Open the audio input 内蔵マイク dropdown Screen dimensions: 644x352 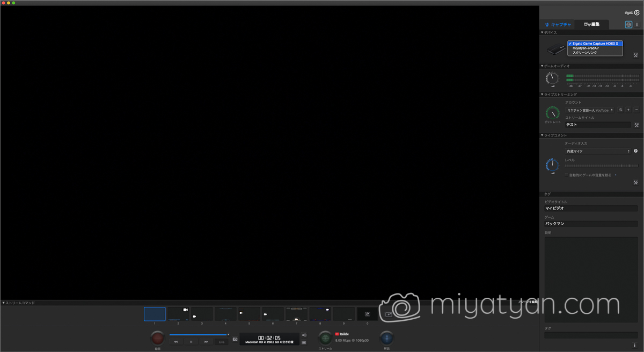coord(598,152)
